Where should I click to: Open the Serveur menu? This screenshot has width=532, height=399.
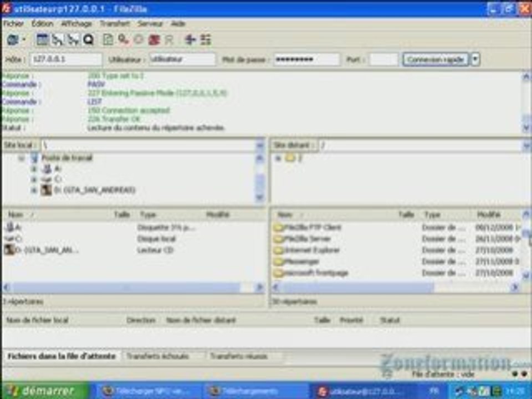click(150, 23)
